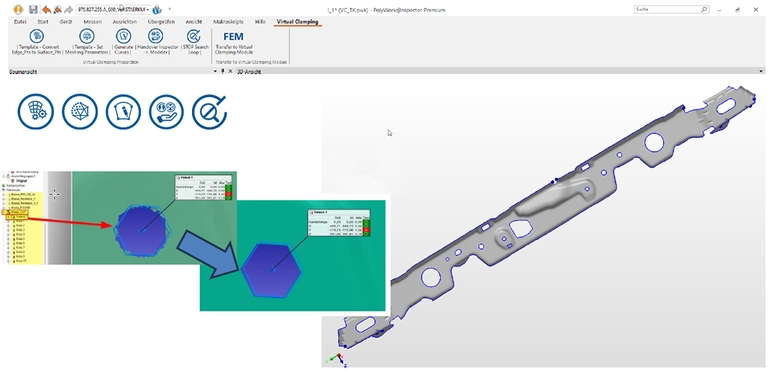Switch to the Ansicht ribbon tab
This screenshot has height=370, width=768.
click(194, 22)
